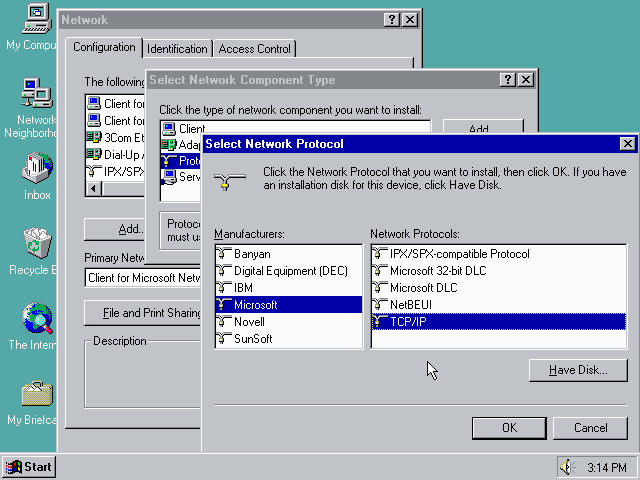This screenshot has height=480, width=640.
Task: Click the Microsoft DLC protocol icon
Action: tap(380, 288)
